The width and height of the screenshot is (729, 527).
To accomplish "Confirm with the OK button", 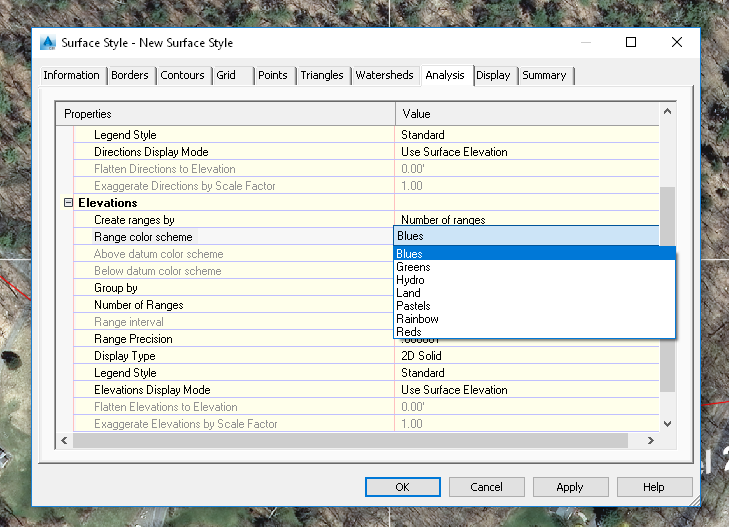I will [x=403, y=487].
